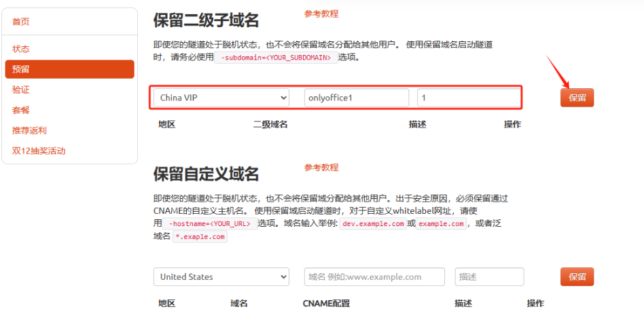This screenshot has height=332, width=644.
Task: Focus the description field containing 1
Action: tap(469, 98)
